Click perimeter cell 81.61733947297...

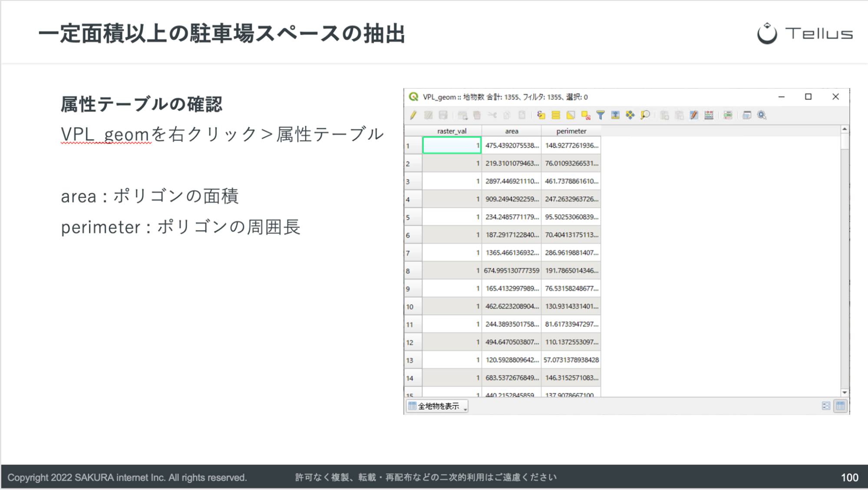pos(571,324)
